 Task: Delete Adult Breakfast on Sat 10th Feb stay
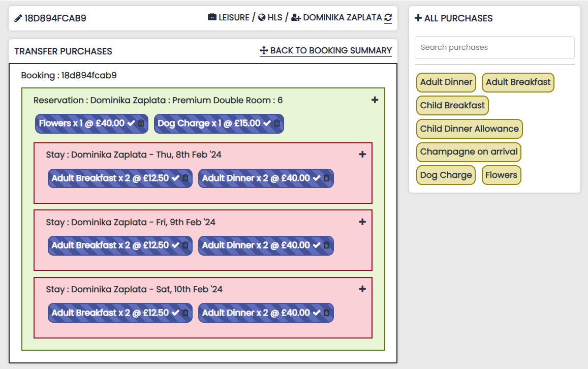pos(185,313)
